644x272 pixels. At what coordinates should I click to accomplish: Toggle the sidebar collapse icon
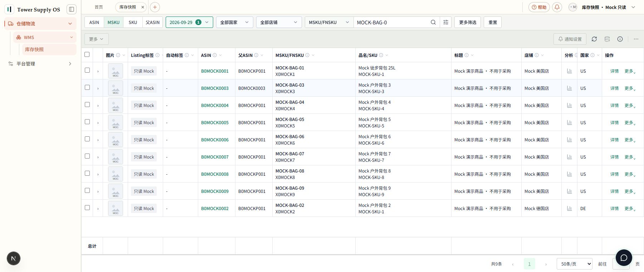(72, 9)
